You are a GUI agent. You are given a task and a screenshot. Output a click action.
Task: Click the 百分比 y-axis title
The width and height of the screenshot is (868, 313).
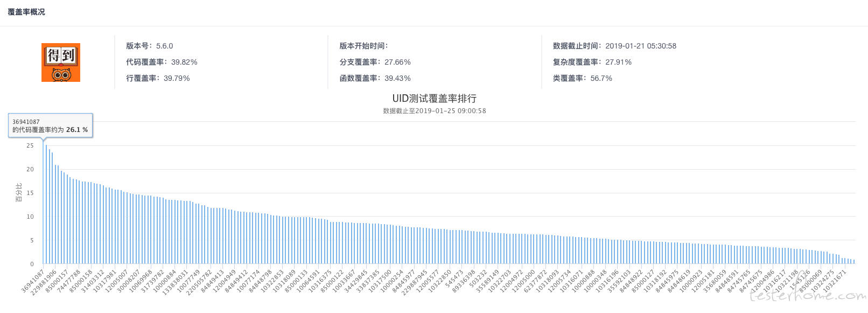pos(19,193)
